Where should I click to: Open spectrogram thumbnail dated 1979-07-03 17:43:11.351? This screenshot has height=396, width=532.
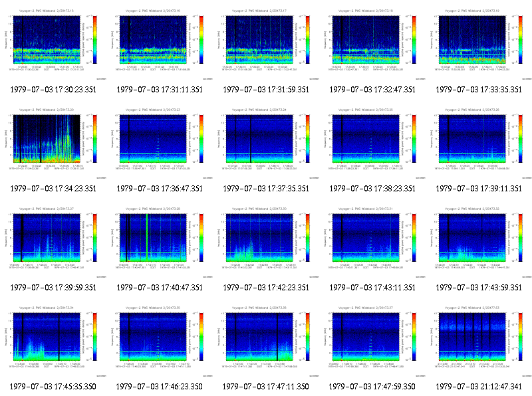point(372,242)
